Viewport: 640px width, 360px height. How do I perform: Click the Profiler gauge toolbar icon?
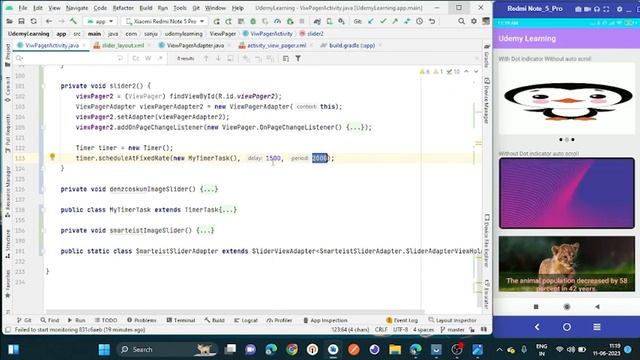278,21
